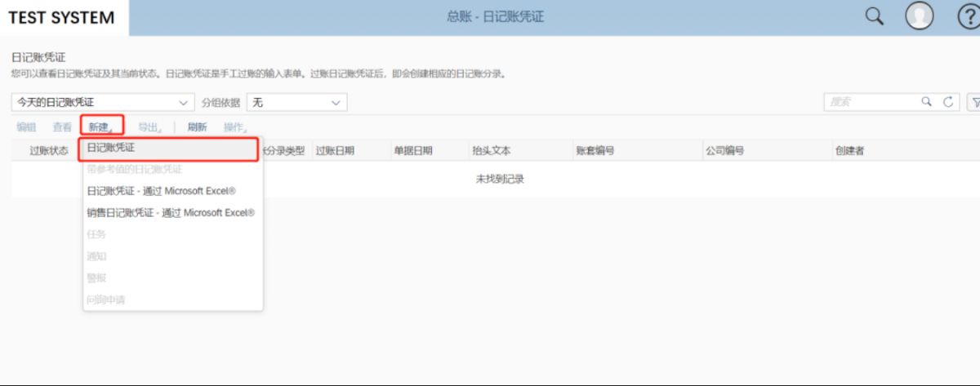
Task: Expand the 今天的日记账凭证 view dropdown
Action: [183, 103]
